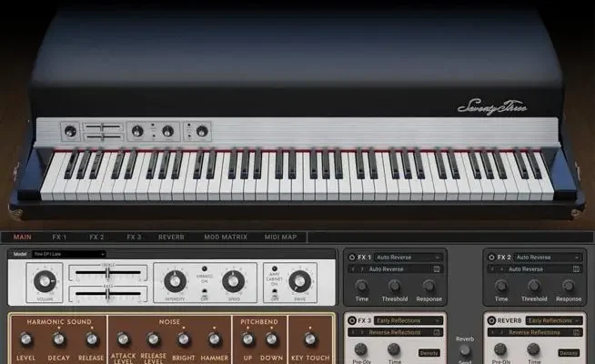Click the FX 1 save preset icon
Viewport: 595px width, 364px height.
click(x=438, y=269)
